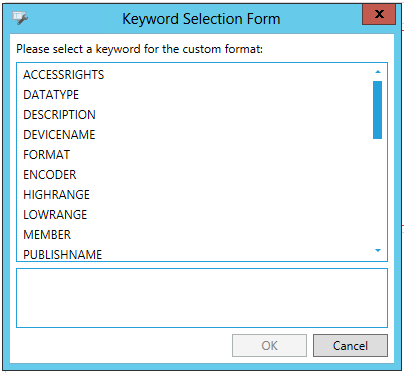Viewport: 404px width, 373px height.
Task: Select the MEMBER keyword
Action: tap(47, 235)
